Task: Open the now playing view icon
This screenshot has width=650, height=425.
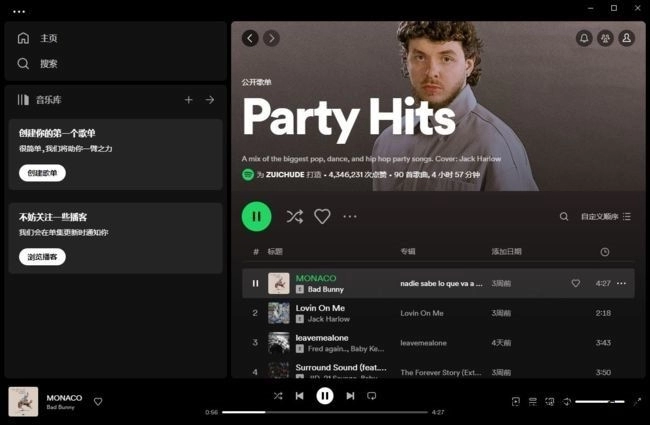Action: 516,401
